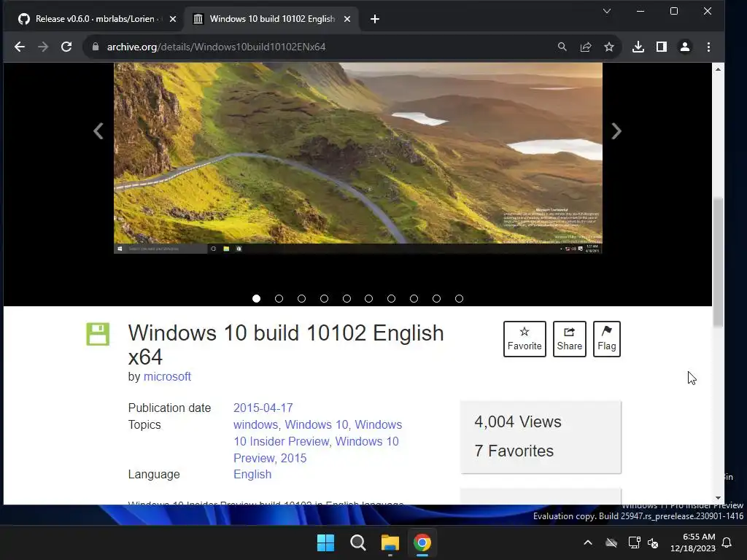Screen dimensions: 747x560
Task: Open the English language link
Action: [x=252, y=475]
